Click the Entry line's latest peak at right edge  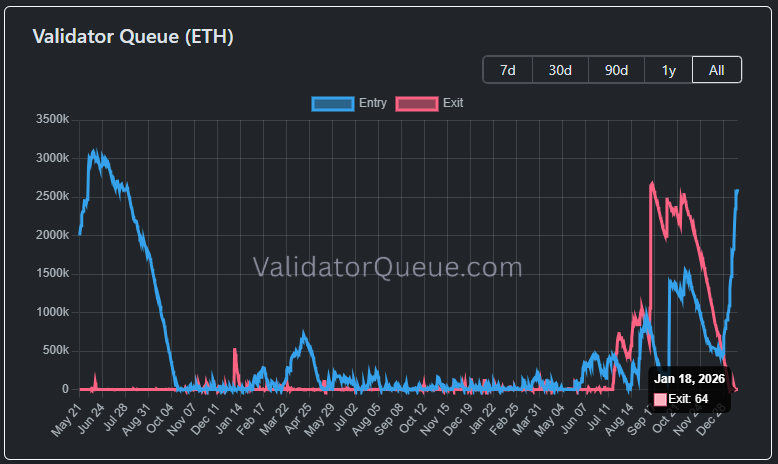coord(737,190)
